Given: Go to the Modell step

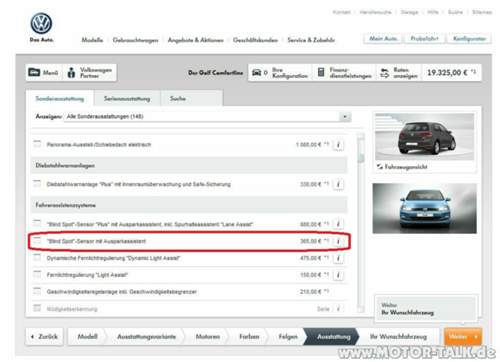Looking at the screenshot, I should click(87, 337).
